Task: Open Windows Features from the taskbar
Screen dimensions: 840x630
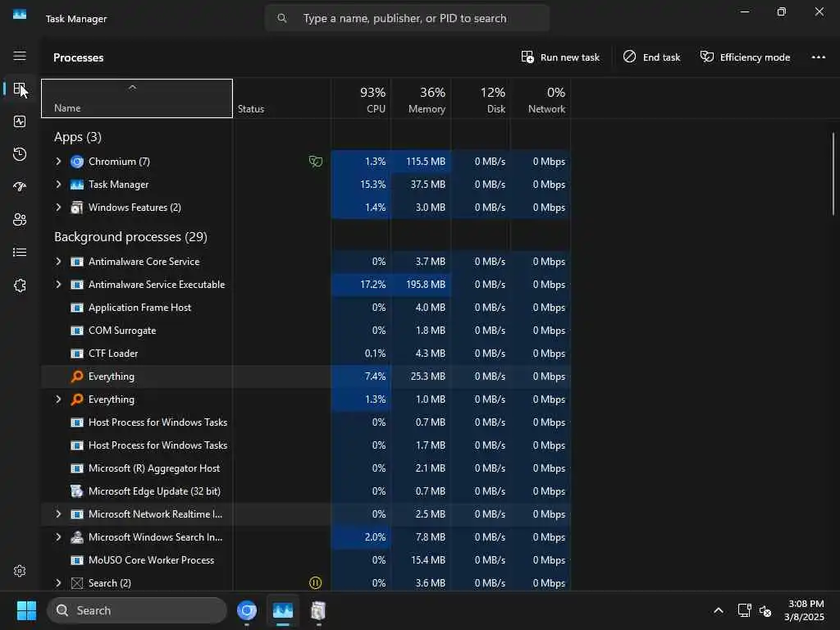Action: 318,610
